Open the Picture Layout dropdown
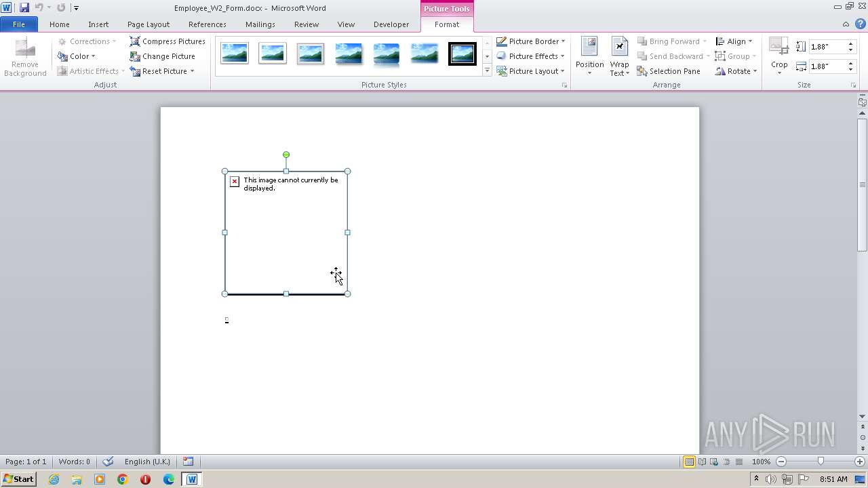This screenshot has height=488, width=868. 530,71
